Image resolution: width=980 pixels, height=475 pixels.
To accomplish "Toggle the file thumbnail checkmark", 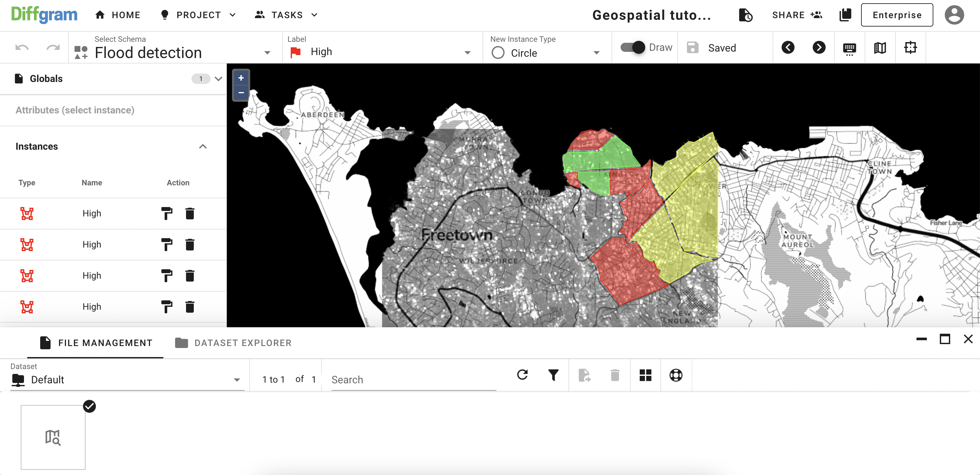I will pyautogui.click(x=89, y=406).
